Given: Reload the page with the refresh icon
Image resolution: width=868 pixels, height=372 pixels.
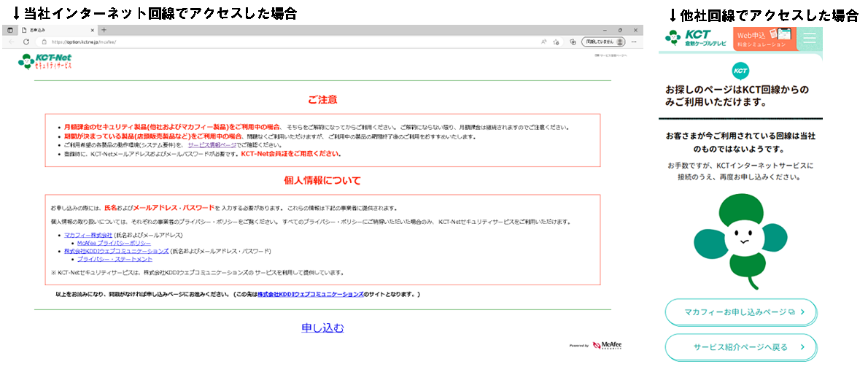Looking at the screenshot, I should point(26,42).
